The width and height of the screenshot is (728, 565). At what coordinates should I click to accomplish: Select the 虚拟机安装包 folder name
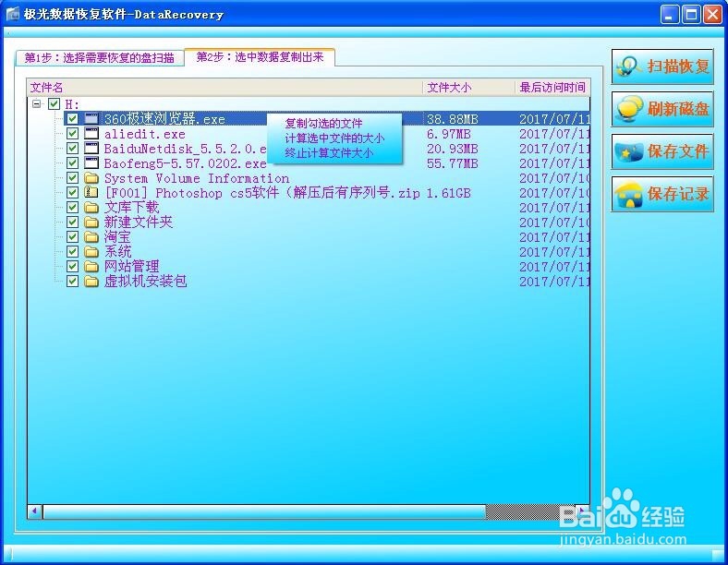point(145,281)
